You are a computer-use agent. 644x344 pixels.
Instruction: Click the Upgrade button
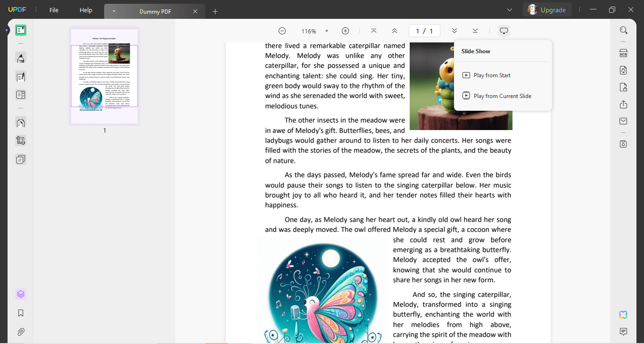coord(547,9)
